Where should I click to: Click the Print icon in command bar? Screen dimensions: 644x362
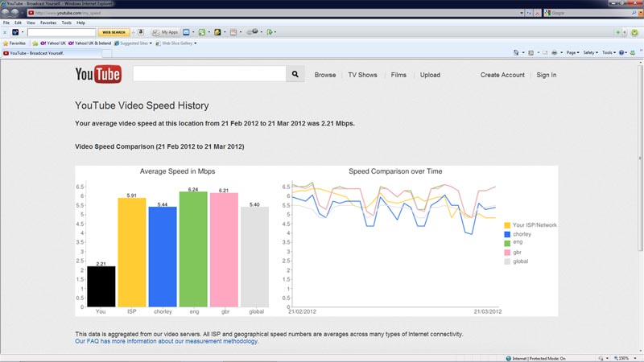(555, 52)
